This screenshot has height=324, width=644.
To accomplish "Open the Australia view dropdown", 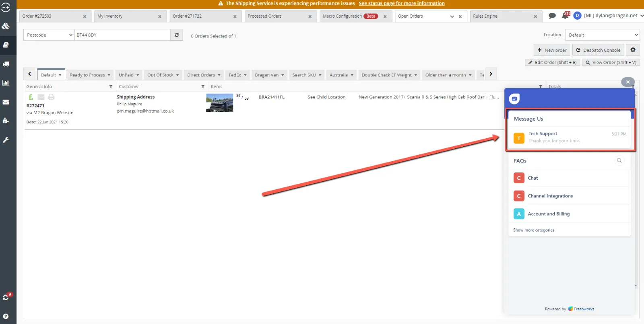I will (352, 75).
